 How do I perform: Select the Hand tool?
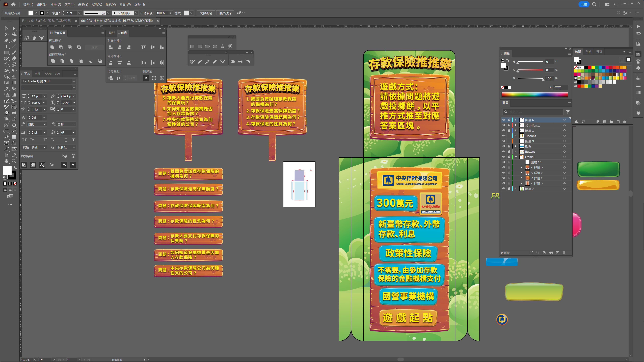click(x=6, y=161)
